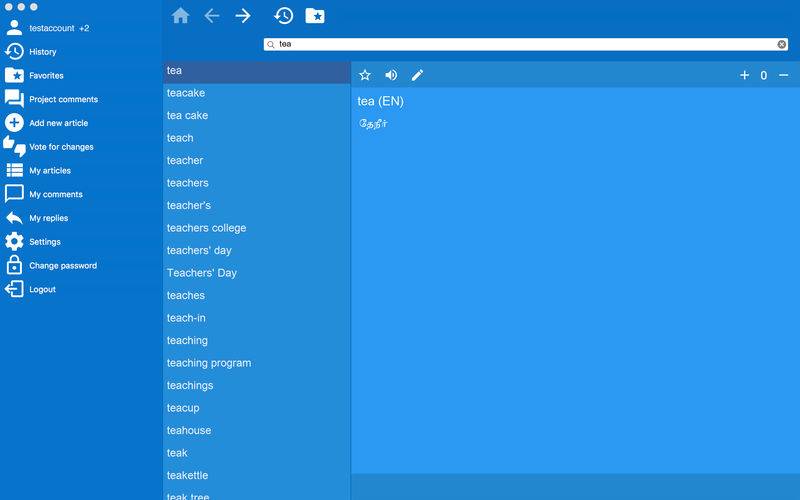Open Project comments in sidebar
Screen dimensions: 800x500
tap(63, 99)
